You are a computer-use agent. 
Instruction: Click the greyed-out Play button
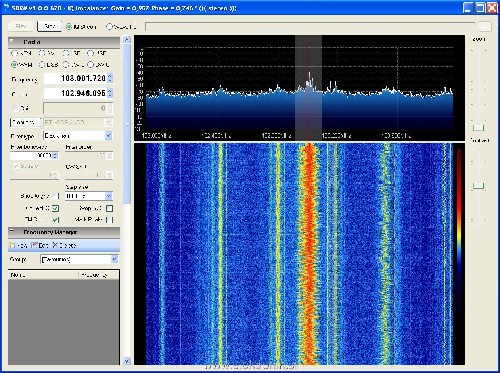coord(21,26)
